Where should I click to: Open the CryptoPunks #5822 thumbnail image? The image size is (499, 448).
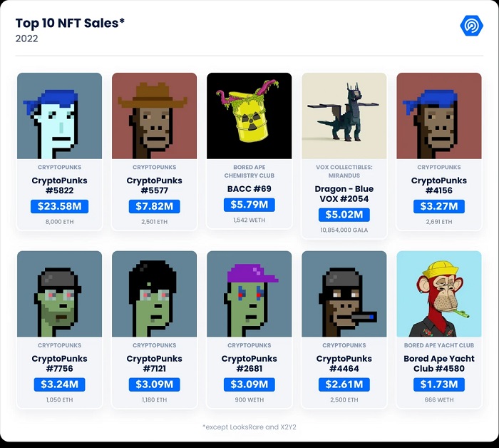click(x=60, y=116)
